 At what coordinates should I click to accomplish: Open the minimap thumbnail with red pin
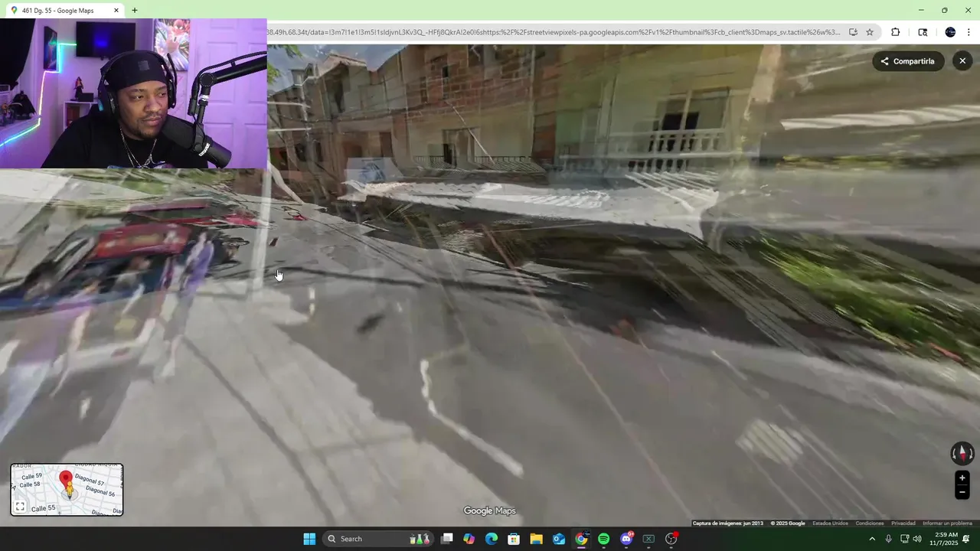coord(67,489)
